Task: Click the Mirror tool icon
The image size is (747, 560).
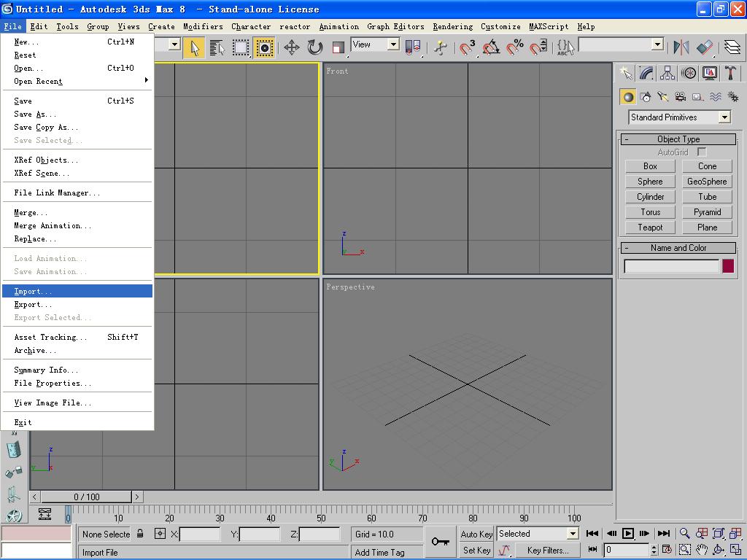Action: pyautogui.click(x=681, y=47)
